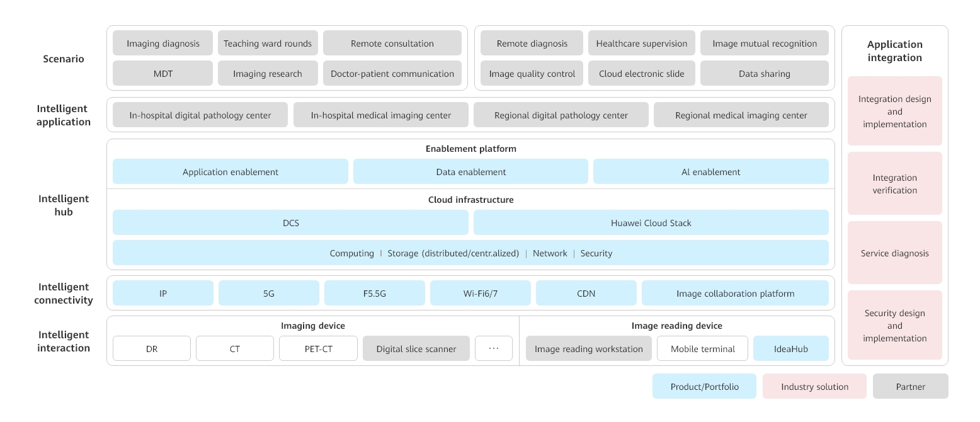Select In-hospital medical imaging center
The height and width of the screenshot is (422, 980).
[381, 115]
